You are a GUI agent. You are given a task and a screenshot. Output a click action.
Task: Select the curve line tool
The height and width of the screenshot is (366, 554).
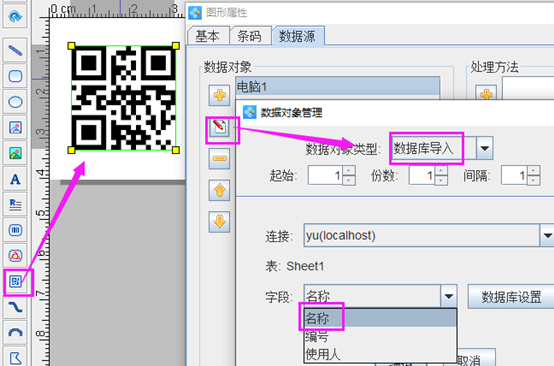pyautogui.click(x=15, y=307)
